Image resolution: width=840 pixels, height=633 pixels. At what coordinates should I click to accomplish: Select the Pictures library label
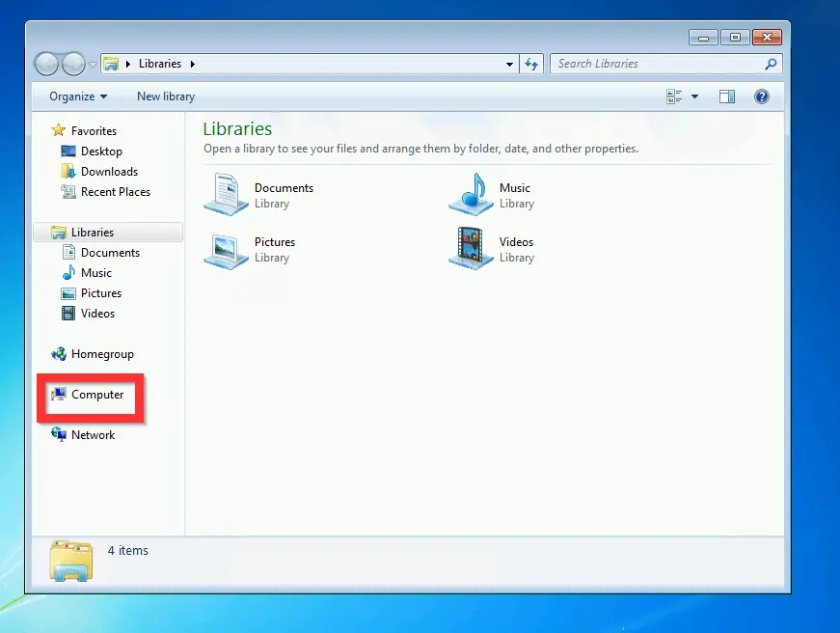tap(275, 242)
